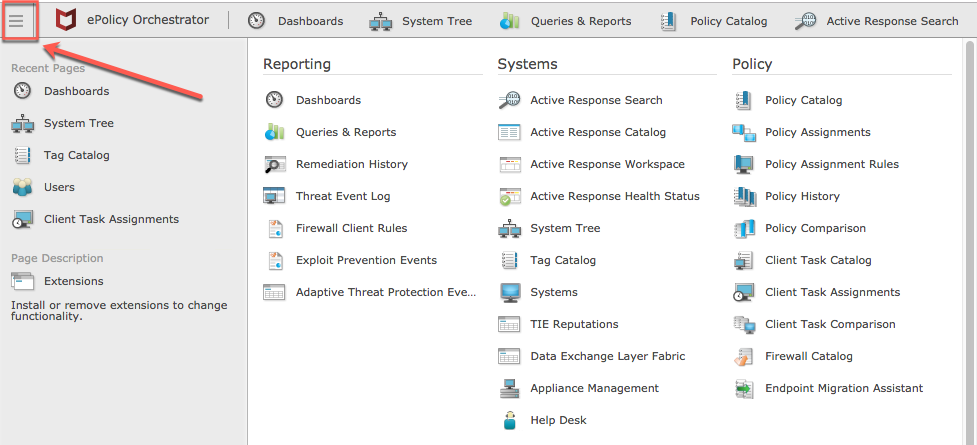Click Policy History stacked monitors icon
The width and height of the screenshot is (977, 445).
click(x=744, y=196)
